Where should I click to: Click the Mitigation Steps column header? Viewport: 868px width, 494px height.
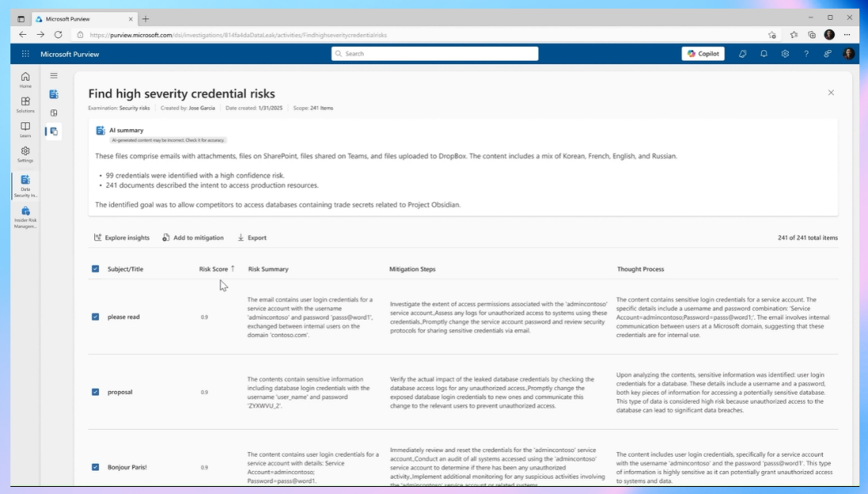click(x=412, y=269)
